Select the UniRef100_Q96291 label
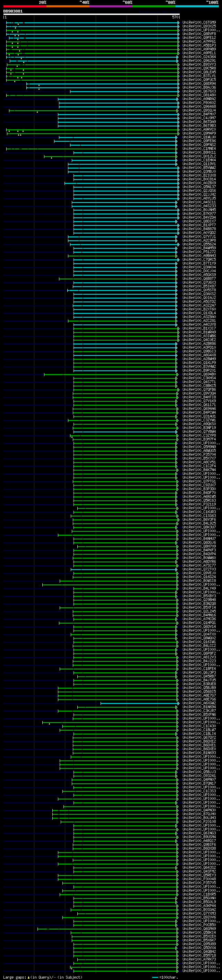Image resolution: width=222 pixels, height=980 pixels. coord(199,60)
